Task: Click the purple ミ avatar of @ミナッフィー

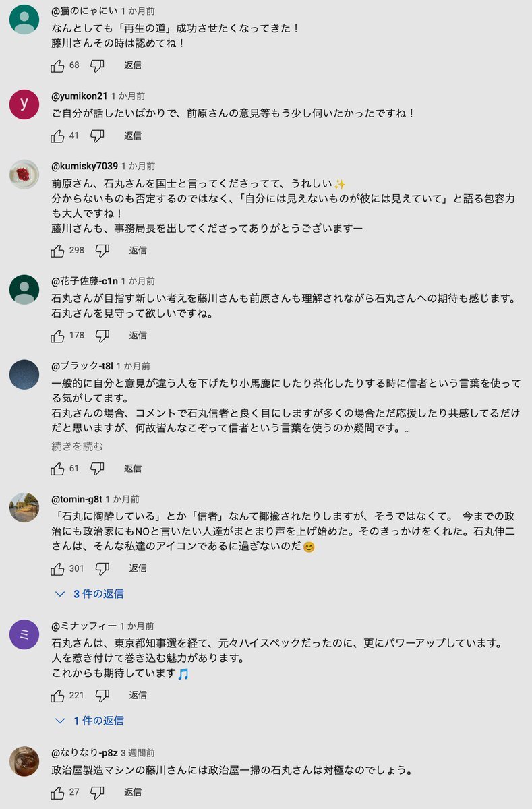Action: point(24,634)
